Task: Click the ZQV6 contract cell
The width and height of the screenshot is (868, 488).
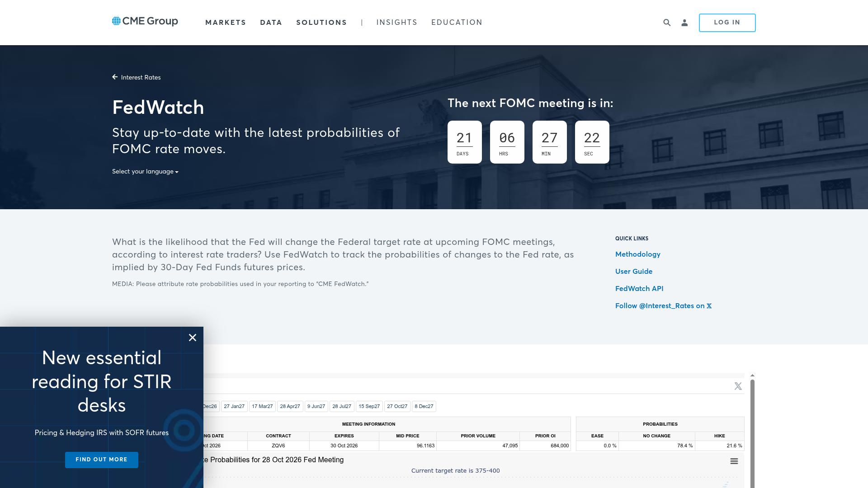Action: pos(278,446)
